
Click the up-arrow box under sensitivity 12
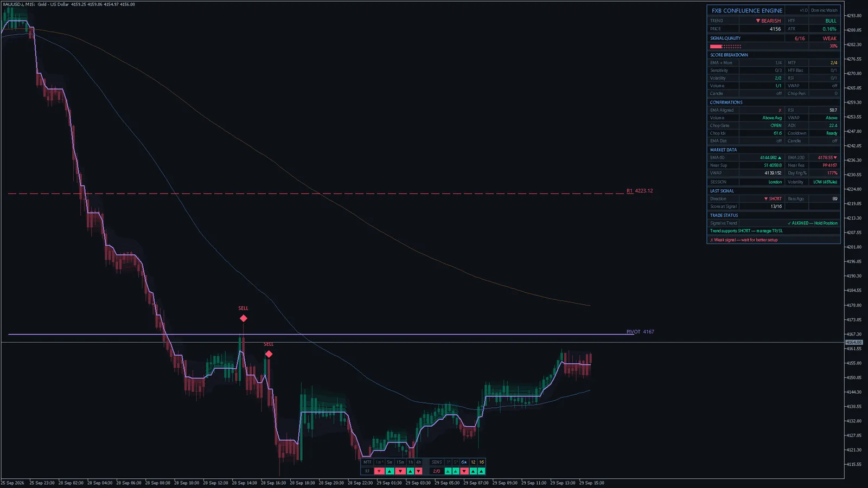(x=473, y=471)
